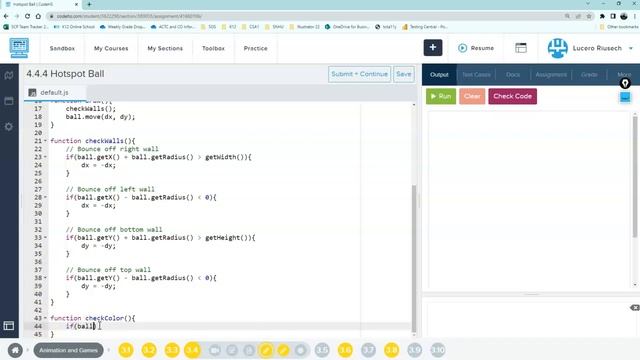Open the Practice page
This screenshot has width=640, height=360.
point(256,48)
